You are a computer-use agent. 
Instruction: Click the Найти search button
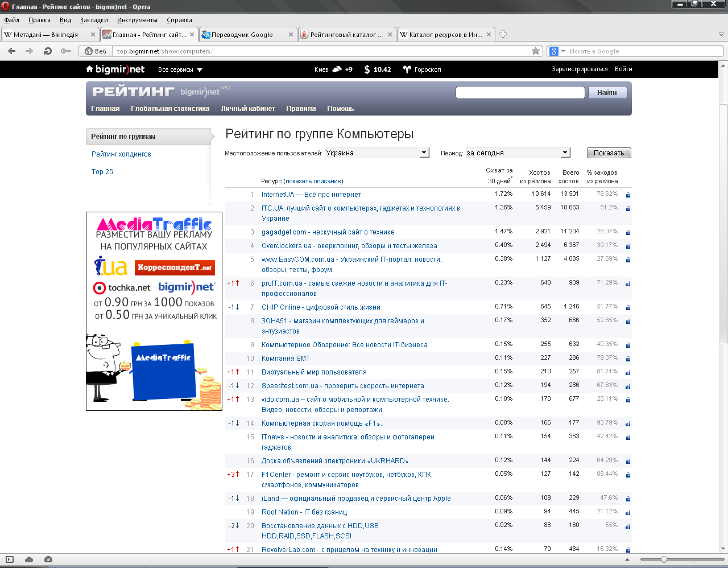[607, 93]
